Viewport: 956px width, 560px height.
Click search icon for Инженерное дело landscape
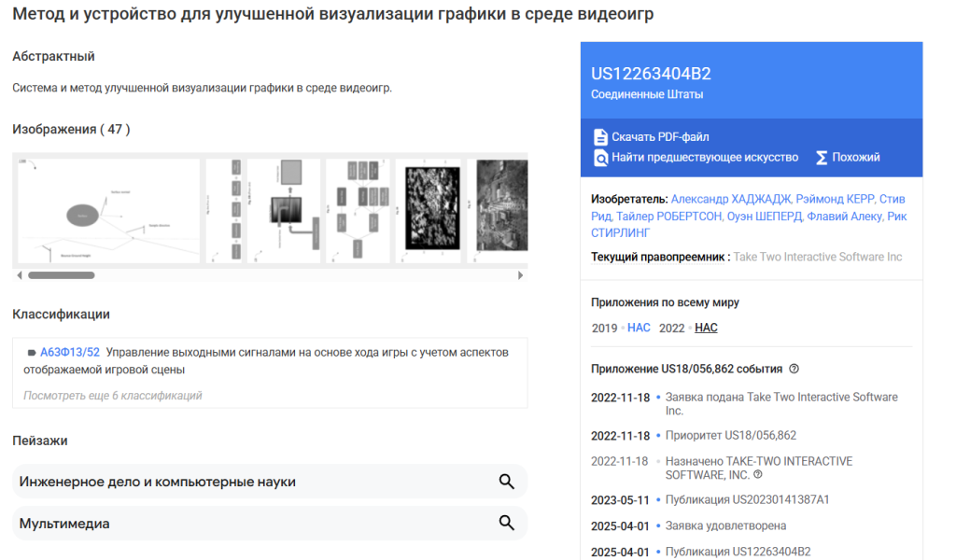tap(507, 481)
